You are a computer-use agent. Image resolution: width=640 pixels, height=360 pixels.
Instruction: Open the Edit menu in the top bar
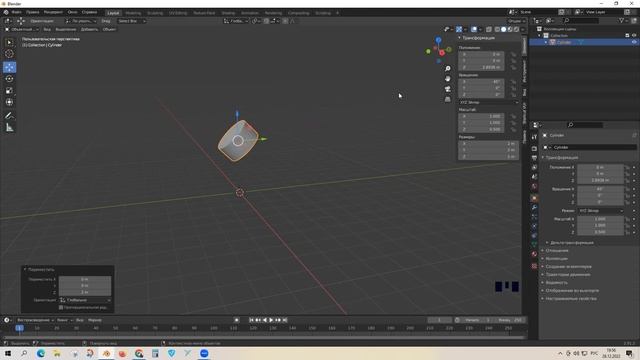click(33, 12)
